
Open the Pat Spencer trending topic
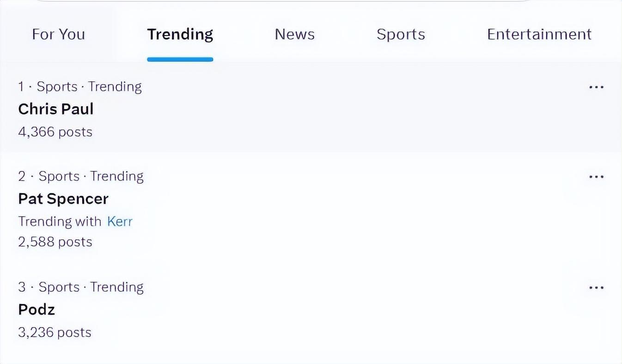coord(63,199)
